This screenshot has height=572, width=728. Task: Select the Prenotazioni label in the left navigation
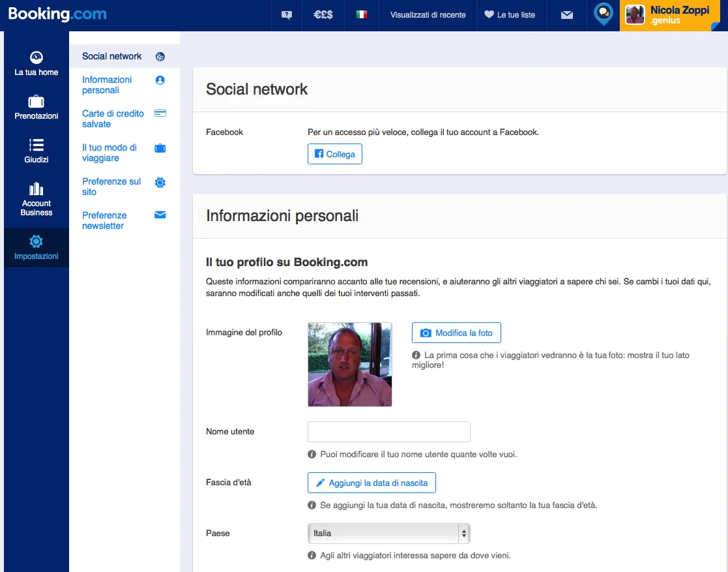click(36, 115)
